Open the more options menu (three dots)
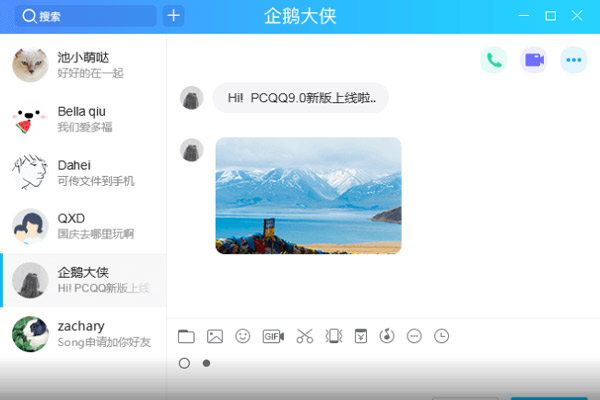The width and height of the screenshot is (600, 400). 573,60
